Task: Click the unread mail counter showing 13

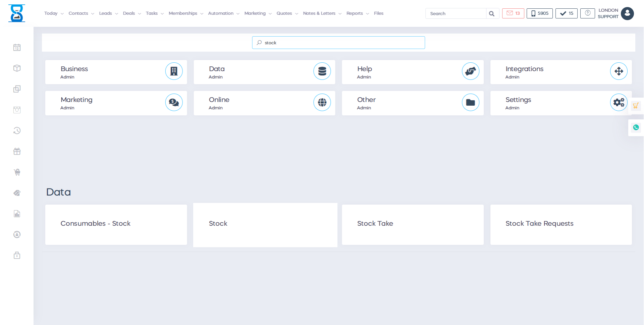Action: (513, 13)
